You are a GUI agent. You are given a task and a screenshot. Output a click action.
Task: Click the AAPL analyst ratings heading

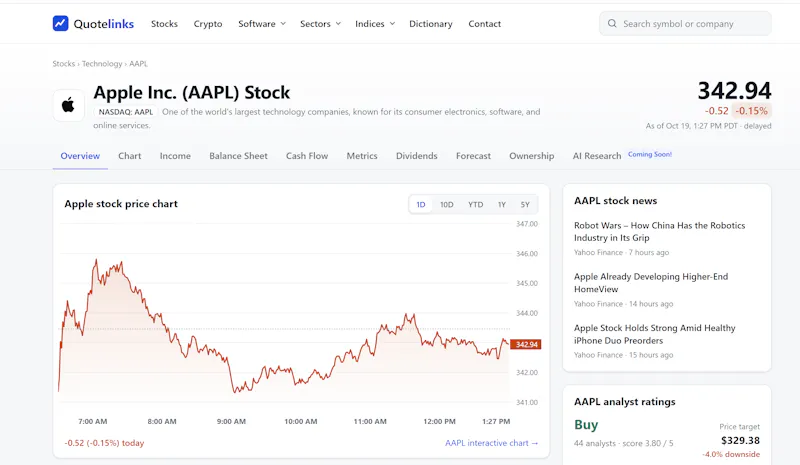click(624, 402)
